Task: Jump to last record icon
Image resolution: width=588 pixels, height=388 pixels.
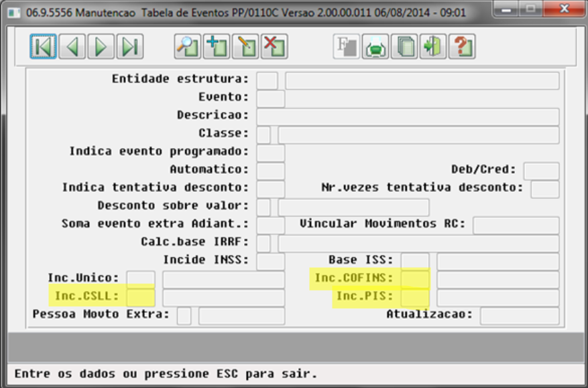Action: (x=130, y=46)
